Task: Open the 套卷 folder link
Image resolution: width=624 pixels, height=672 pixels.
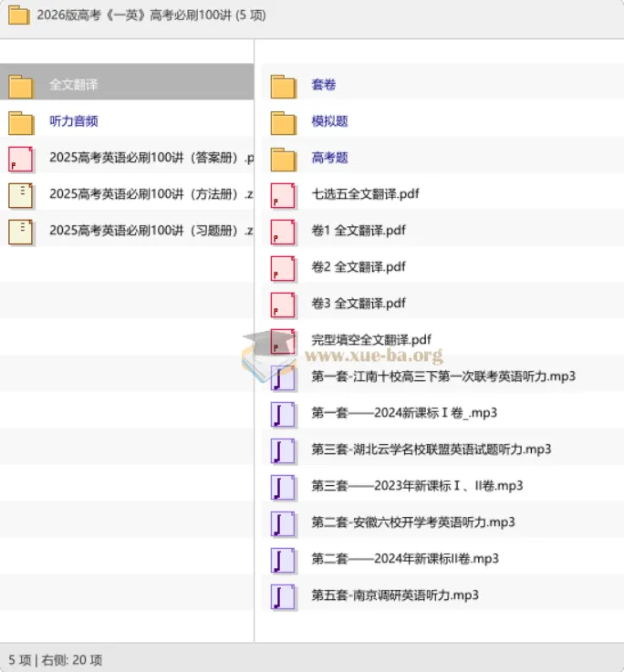Action: tap(324, 85)
